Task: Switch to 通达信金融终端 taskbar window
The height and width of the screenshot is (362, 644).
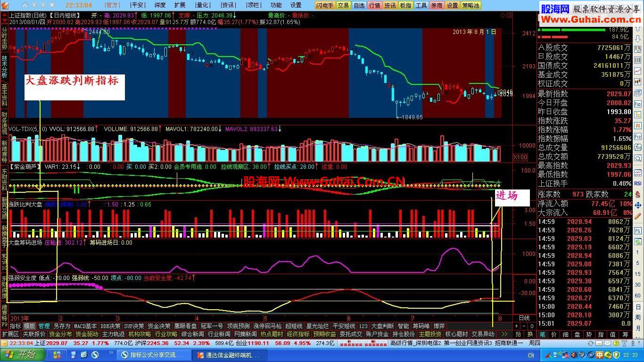Action: coord(230,355)
